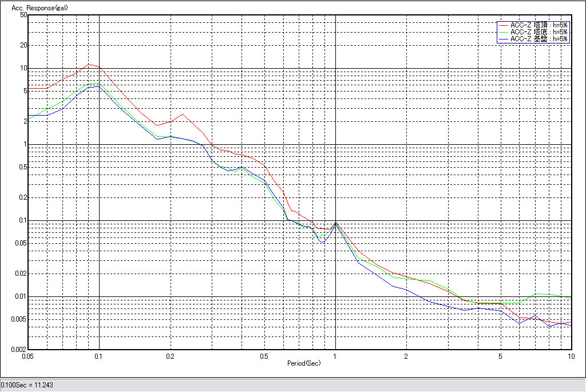Select the ACC-Z 基盤 legend entry
Viewport: 586px width, 392px height.
(539, 39)
